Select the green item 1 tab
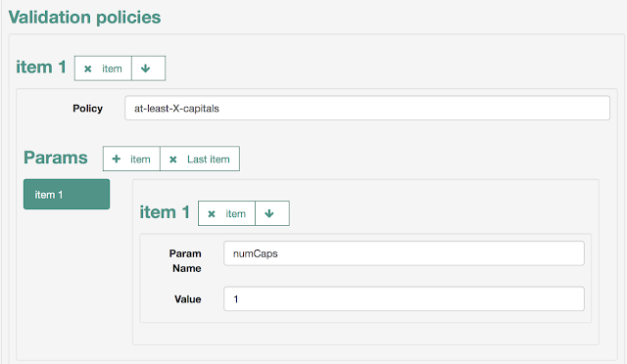Screen dimensions: 627x364 [67, 194]
